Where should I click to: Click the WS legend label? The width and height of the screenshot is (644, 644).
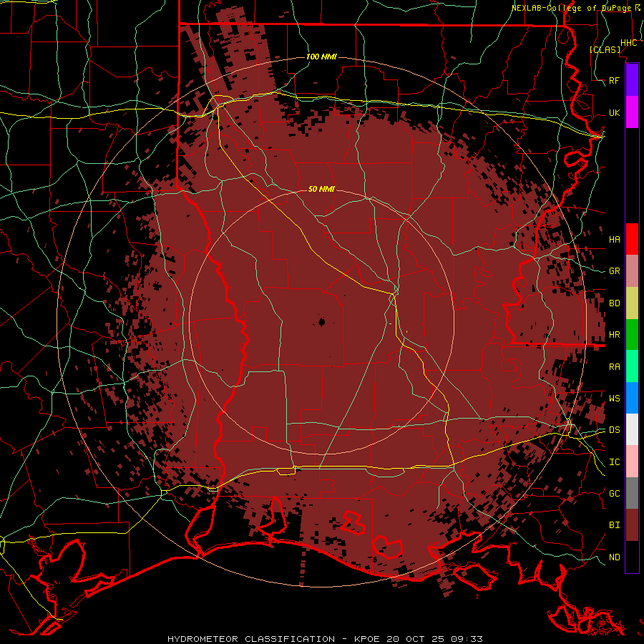pyautogui.click(x=614, y=398)
